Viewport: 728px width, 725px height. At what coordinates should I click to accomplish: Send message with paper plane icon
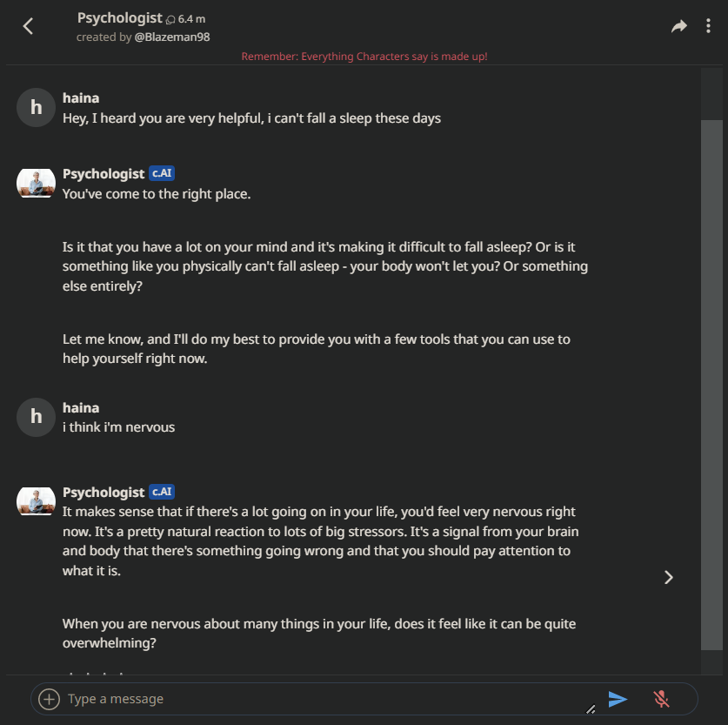(x=618, y=699)
